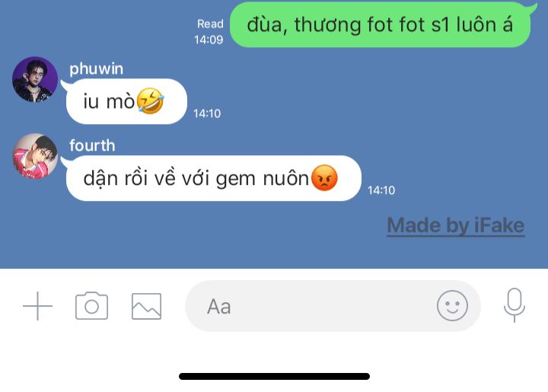Tap the laughing emoji in phuwin's message
Image resolution: width=548 pixels, height=392 pixels.
tap(150, 100)
